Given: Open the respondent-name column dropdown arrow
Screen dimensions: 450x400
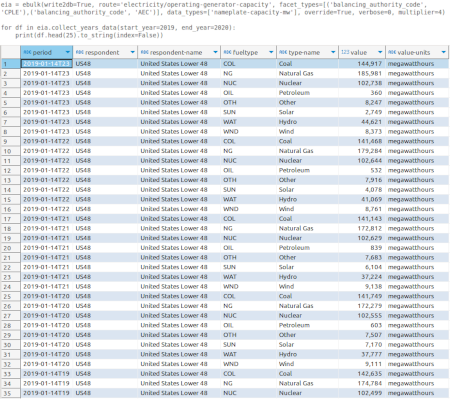Looking at the screenshot, I should 215,52.
